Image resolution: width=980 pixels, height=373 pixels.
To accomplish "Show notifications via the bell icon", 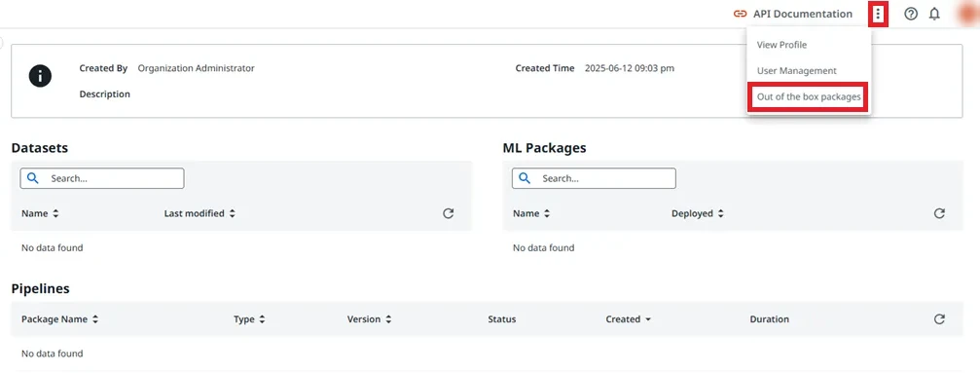I will (934, 14).
